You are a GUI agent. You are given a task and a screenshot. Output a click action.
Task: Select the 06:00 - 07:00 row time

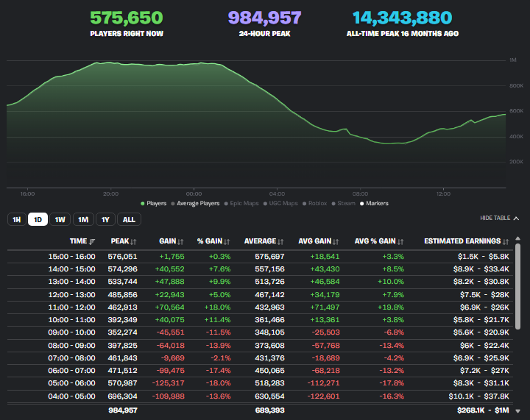(71, 371)
